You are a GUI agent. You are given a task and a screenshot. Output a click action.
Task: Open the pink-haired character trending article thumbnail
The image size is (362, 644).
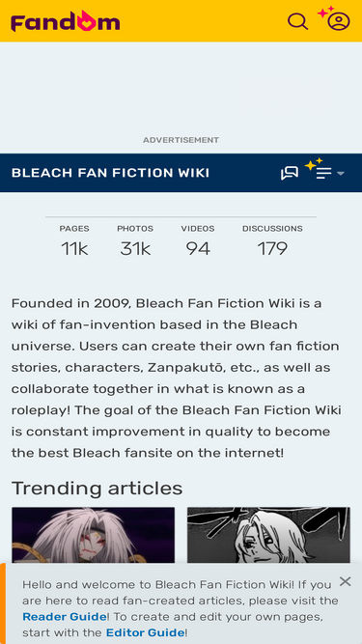pos(94,535)
